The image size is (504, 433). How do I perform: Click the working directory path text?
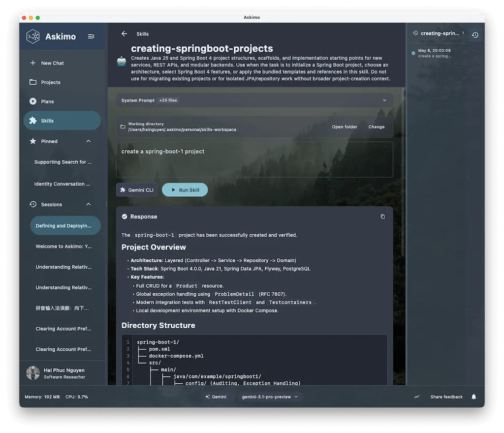pos(182,129)
